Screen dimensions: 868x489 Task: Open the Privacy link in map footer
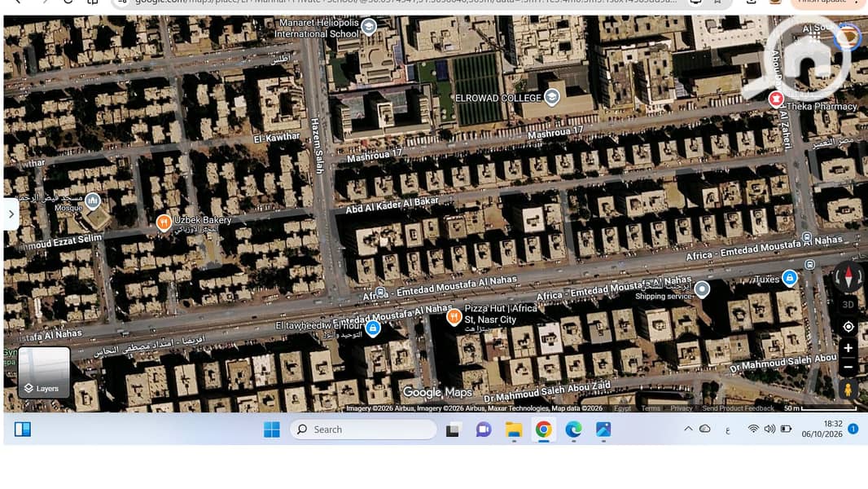click(682, 408)
